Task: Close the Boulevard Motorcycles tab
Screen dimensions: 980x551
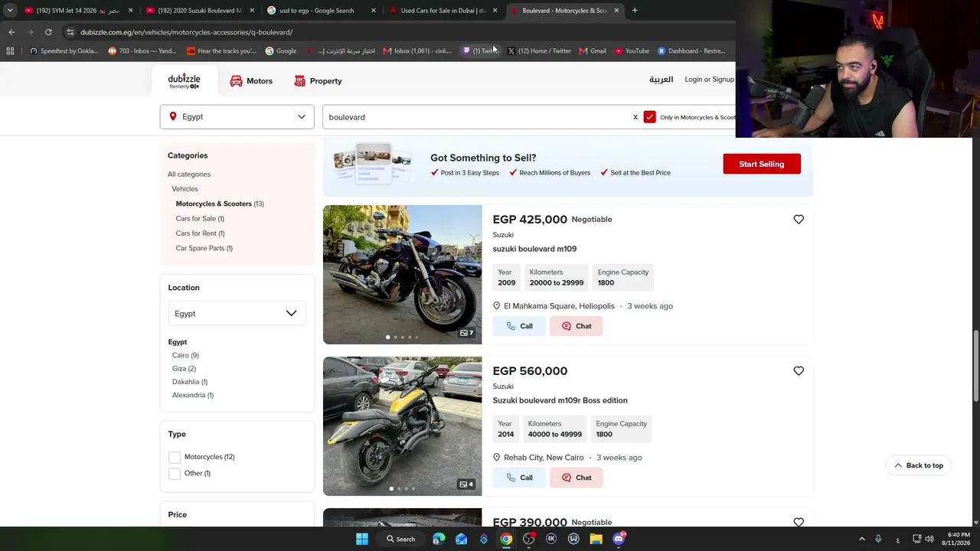Action: click(616, 11)
